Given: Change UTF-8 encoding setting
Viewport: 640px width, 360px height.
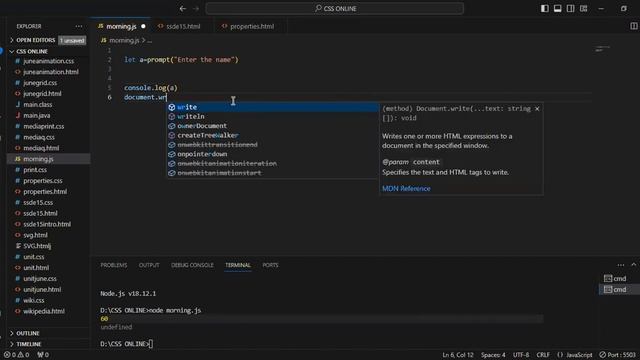Looking at the screenshot, I should click(x=521, y=355).
